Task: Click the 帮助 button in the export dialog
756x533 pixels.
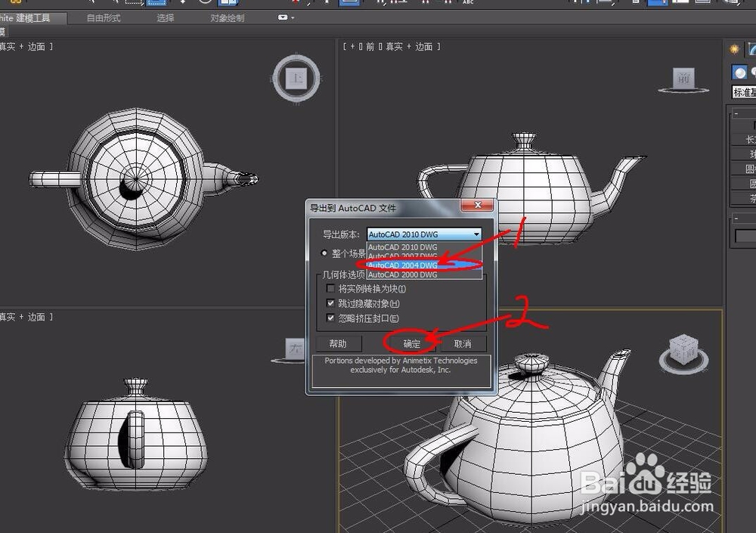Action: pos(338,343)
